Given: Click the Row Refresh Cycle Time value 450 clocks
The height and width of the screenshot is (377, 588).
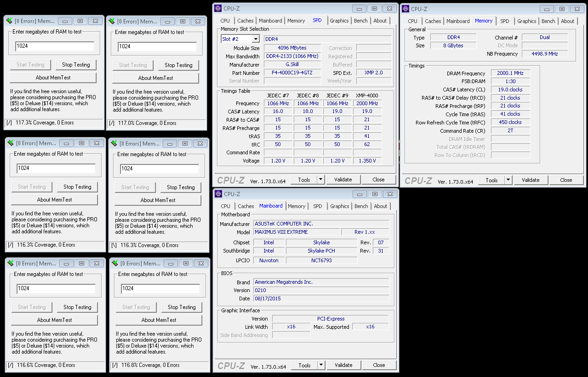Looking at the screenshot, I should [510, 123].
